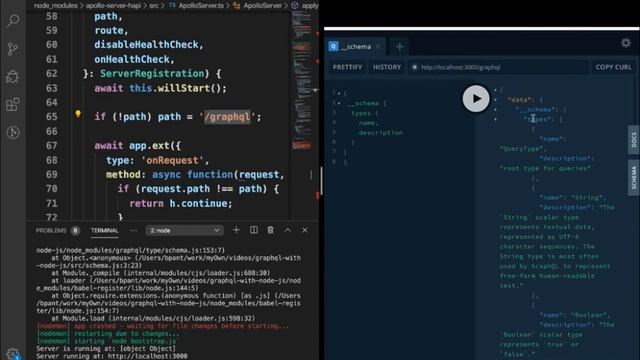
Task: Close the __schema Playground tab
Action: (378, 47)
